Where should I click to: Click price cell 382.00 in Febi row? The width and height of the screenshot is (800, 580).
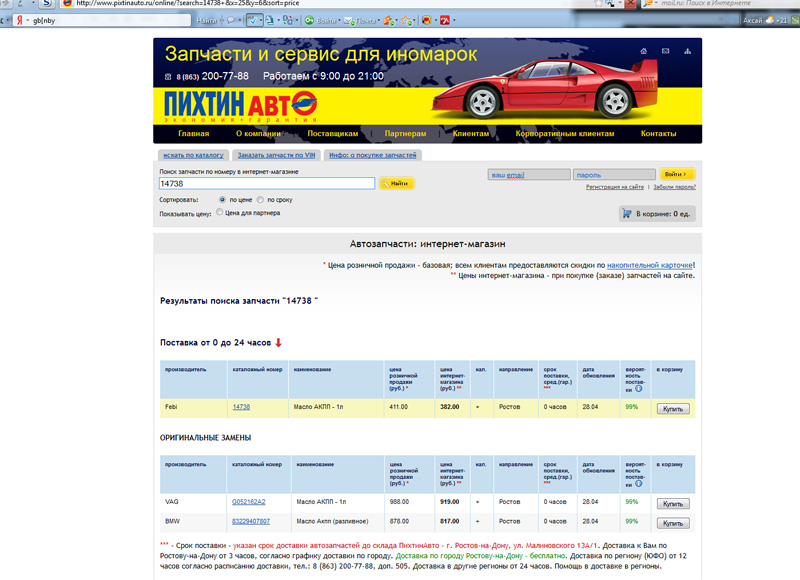449,407
